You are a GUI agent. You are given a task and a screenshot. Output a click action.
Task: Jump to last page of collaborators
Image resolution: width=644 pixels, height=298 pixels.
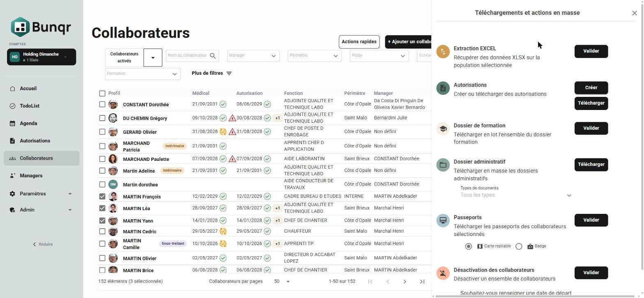click(422, 282)
